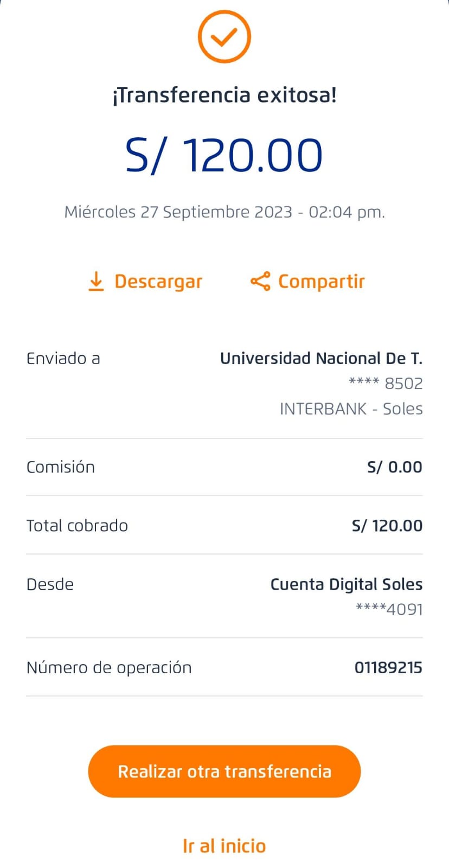449x868 pixels.
Task: Click the ¡Transferencia exitosa! heading
Action: [x=224, y=95]
